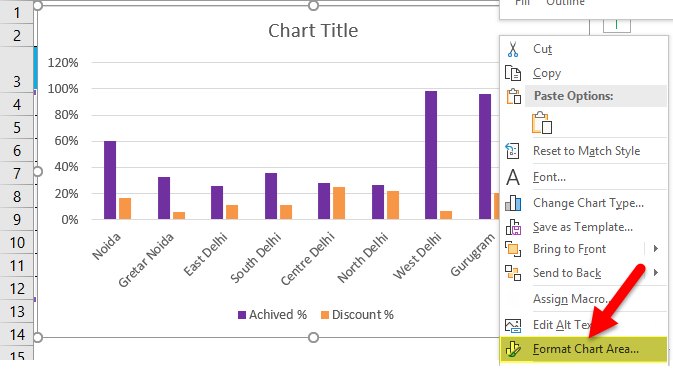
Task: Select the North Delhi orange bar
Action: coord(393,205)
